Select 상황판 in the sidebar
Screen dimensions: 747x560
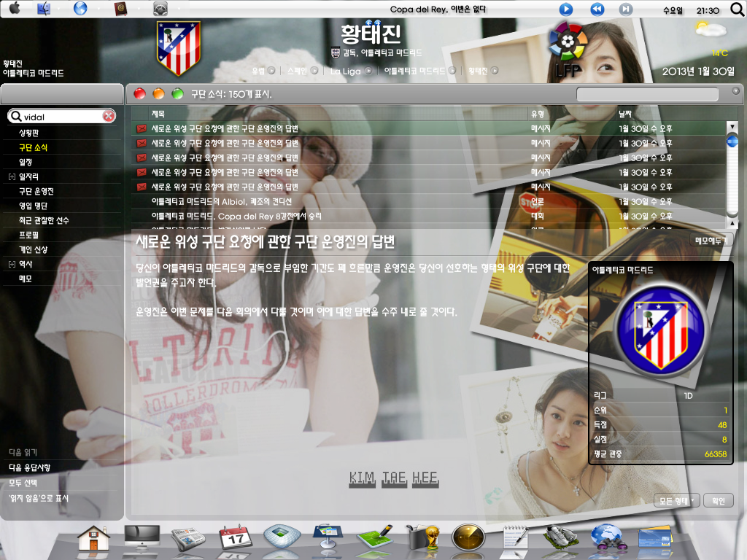click(28, 133)
